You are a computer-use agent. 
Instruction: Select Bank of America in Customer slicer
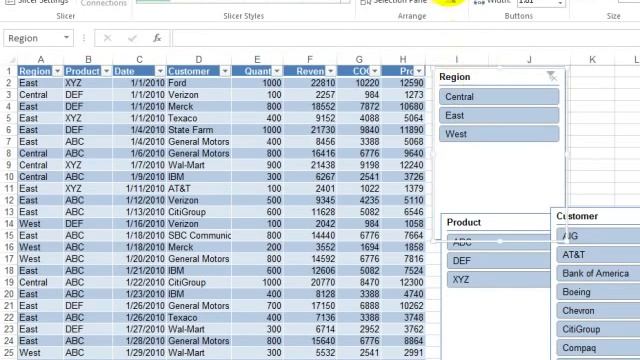tap(598, 273)
